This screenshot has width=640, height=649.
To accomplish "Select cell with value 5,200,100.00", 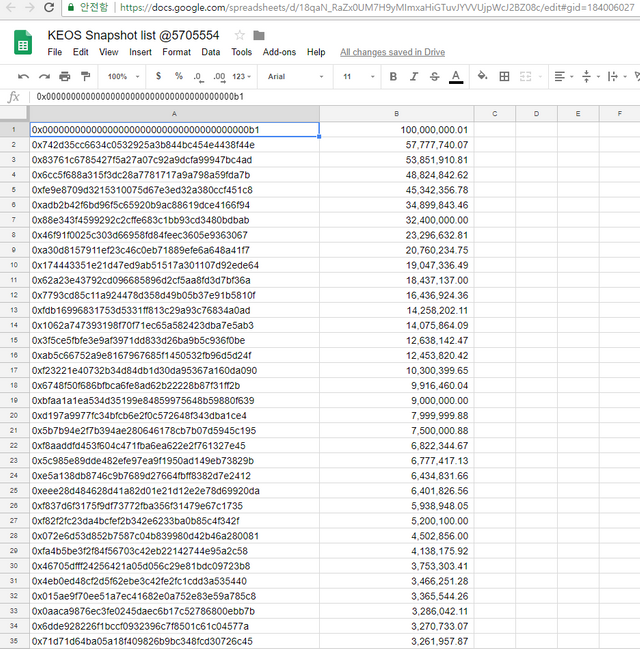I will pos(396,521).
